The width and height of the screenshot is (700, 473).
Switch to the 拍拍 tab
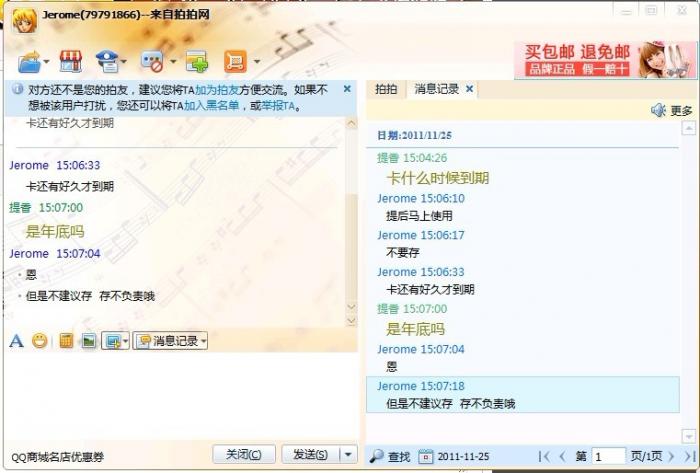point(386,89)
